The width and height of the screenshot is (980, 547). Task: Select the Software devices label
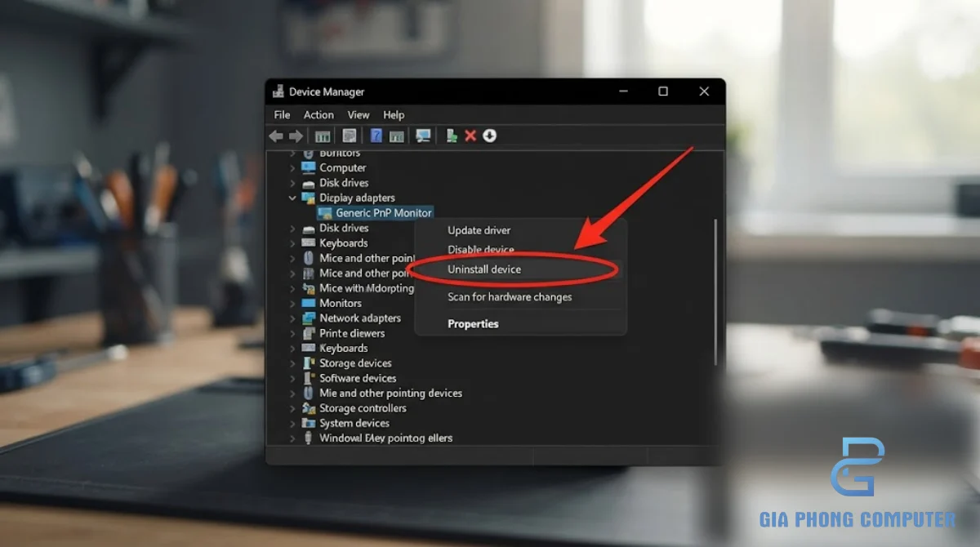pos(358,378)
